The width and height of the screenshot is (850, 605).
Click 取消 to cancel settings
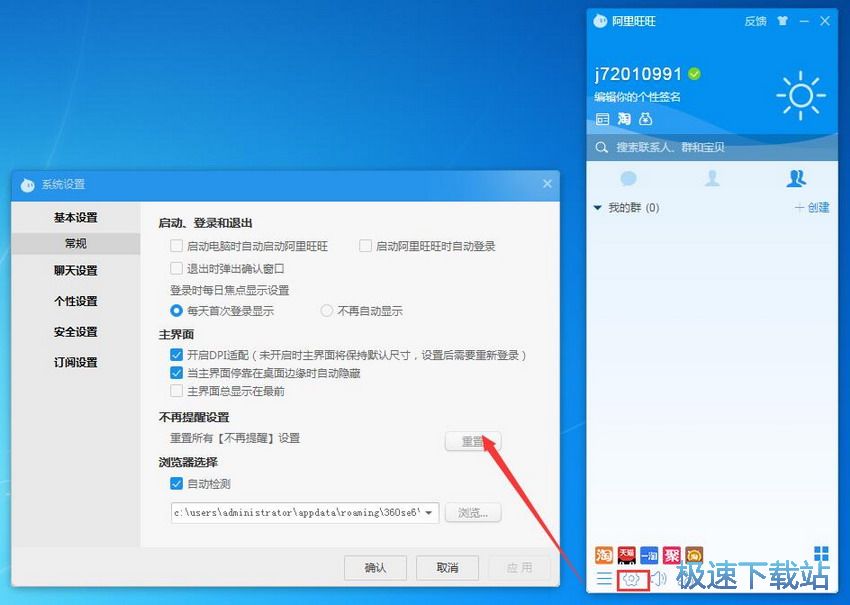click(447, 568)
